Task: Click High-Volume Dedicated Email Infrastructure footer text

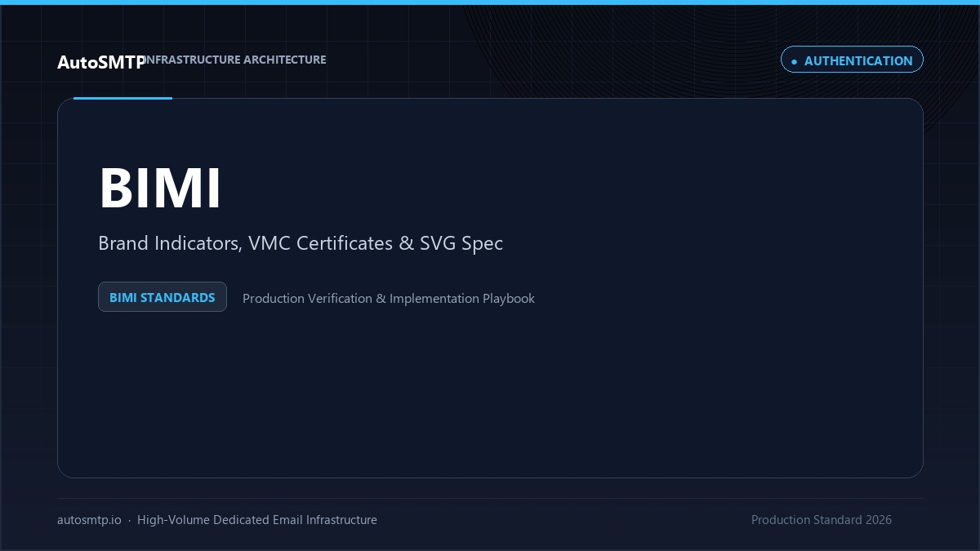Action: pyautogui.click(x=257, y=520)
